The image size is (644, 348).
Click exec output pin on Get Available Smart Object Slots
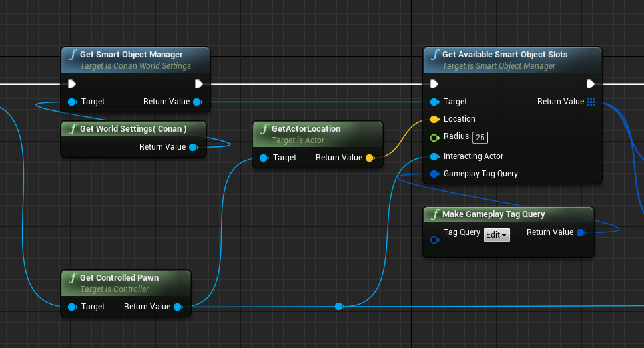pyautogui.click(x=590, y=84)
